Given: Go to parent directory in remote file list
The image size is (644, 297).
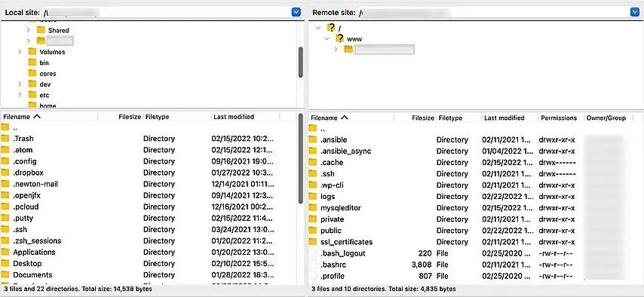Looking at the screenshot, I should point(323,129).
